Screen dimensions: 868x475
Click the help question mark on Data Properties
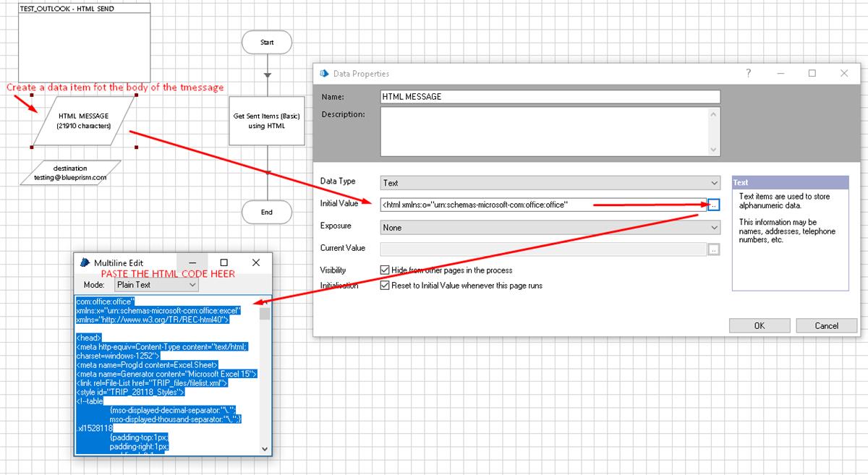(748, 73)
